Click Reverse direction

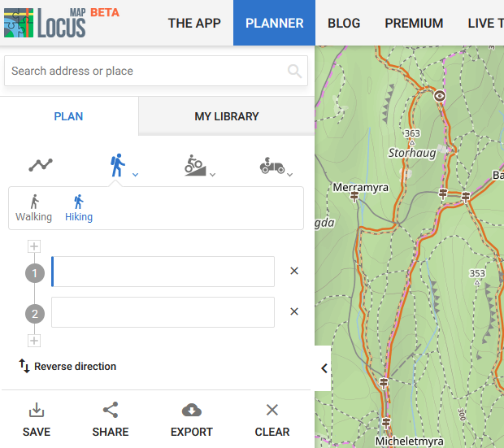click(x=67, y=366)
